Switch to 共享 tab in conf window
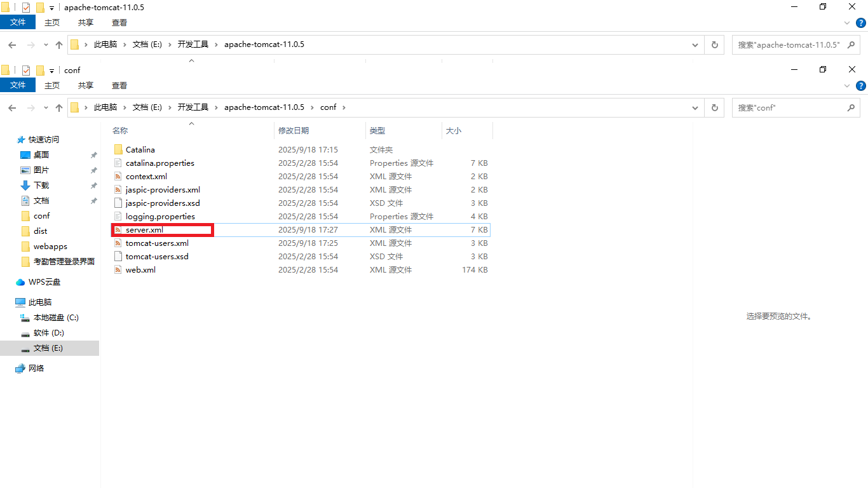 coord(86,86)
